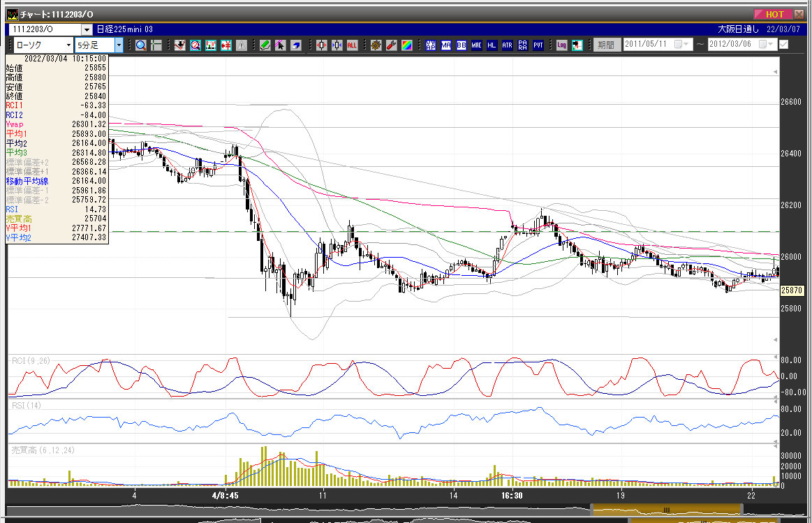Click the 移動平均線 row in data panel
This screenshot has width=812, height=523.
tap(56, 182)
